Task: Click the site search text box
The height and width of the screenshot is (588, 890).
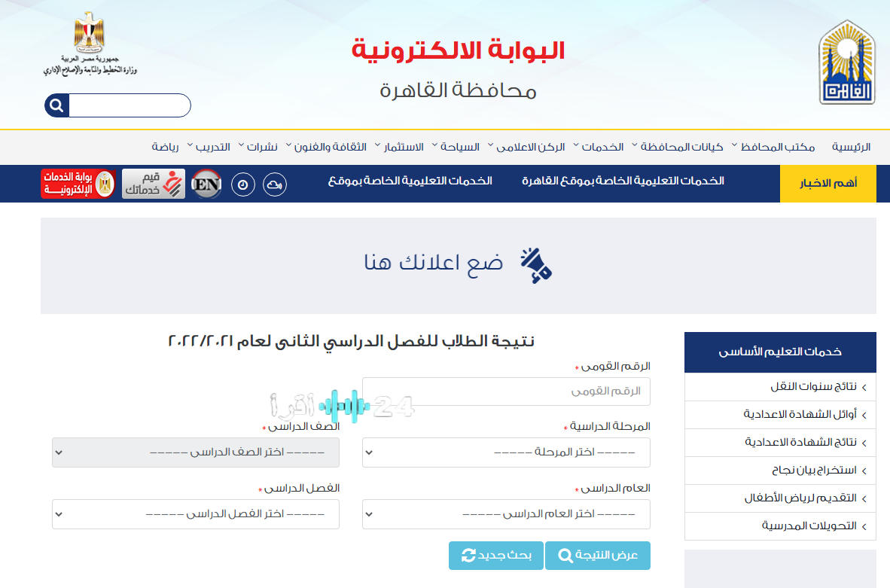Action: coord(130,105)
